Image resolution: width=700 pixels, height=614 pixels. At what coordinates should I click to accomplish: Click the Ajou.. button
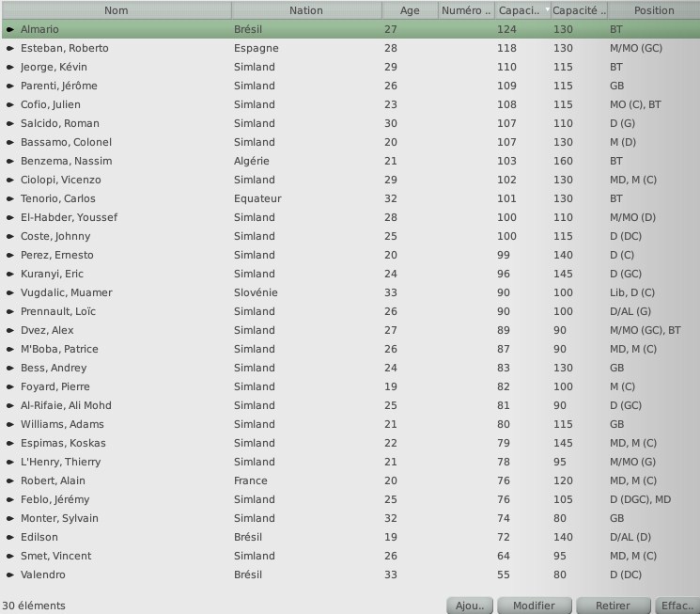(x=469, y=606)
